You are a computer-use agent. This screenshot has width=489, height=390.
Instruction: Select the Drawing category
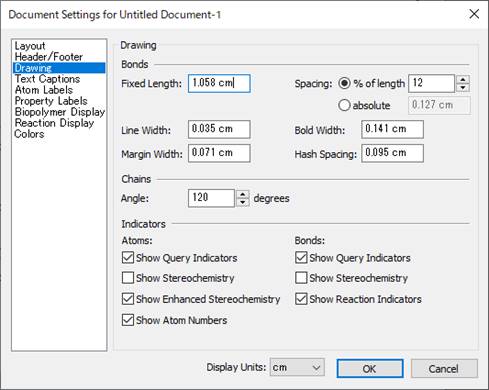[x=59, y=68]
